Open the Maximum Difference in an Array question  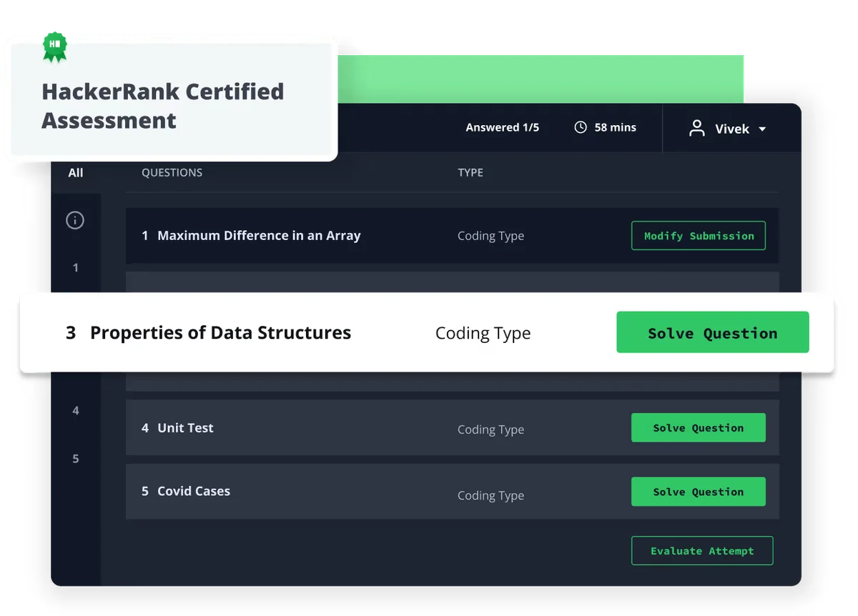point(260,235)
